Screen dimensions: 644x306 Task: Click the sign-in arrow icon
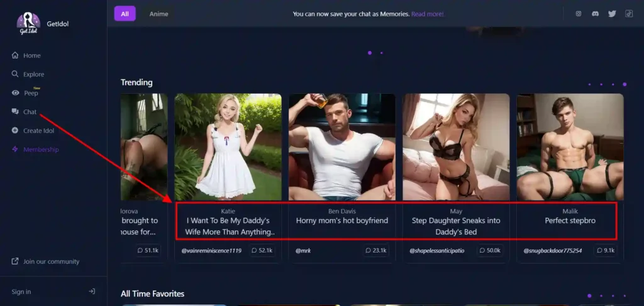92,291
